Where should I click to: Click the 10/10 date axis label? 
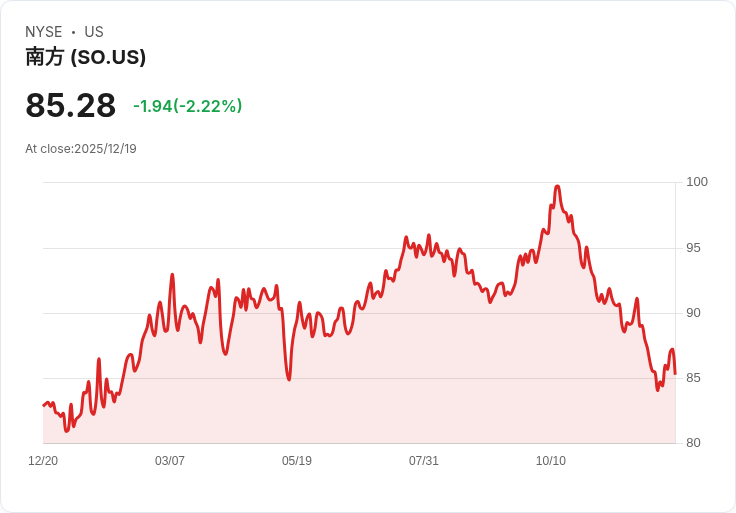pyautogui.click(x=551, y=461)
